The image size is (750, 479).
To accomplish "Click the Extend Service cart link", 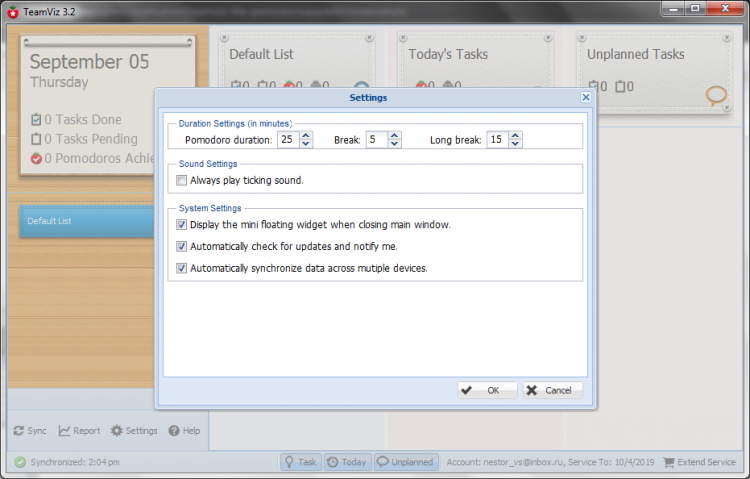I will coord(700,462).
